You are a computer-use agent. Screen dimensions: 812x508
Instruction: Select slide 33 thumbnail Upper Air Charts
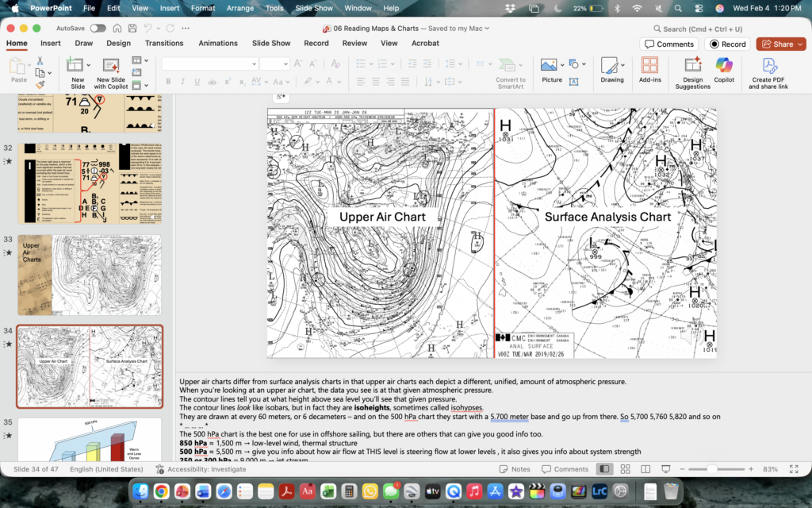pos(90,275)
